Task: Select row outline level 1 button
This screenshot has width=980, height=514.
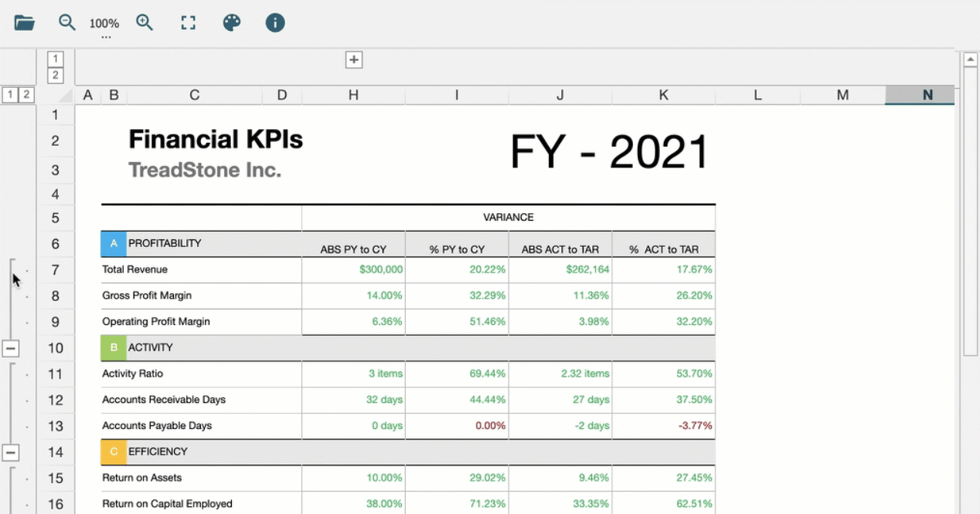Action: point(10,95)
